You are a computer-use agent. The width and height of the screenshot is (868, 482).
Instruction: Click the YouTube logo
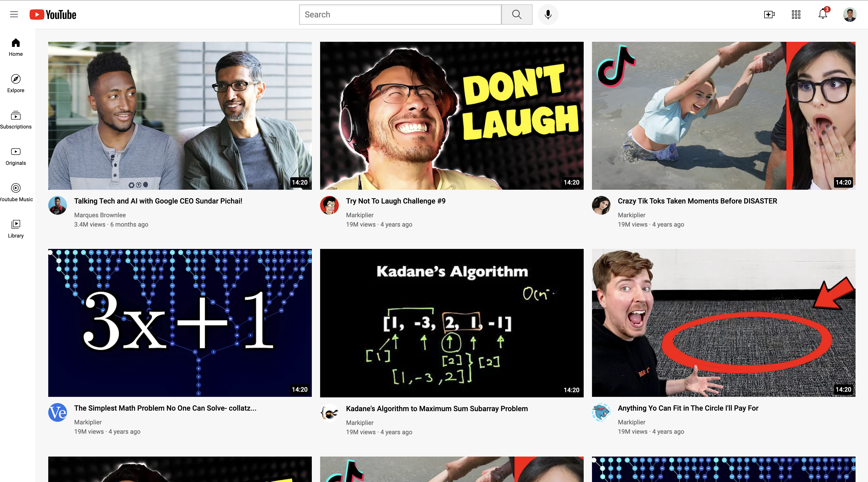[x=53, y=15]
